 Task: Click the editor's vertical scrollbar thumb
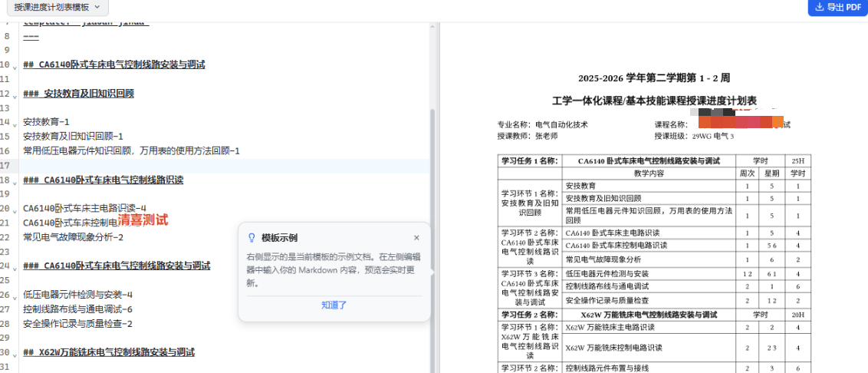click(x=432, y=240)
